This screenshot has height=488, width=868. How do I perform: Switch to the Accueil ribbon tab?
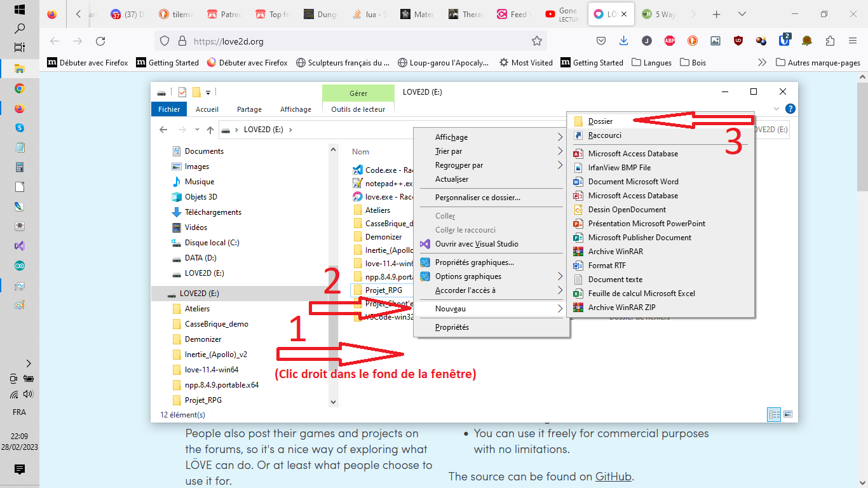pos(207,109)
